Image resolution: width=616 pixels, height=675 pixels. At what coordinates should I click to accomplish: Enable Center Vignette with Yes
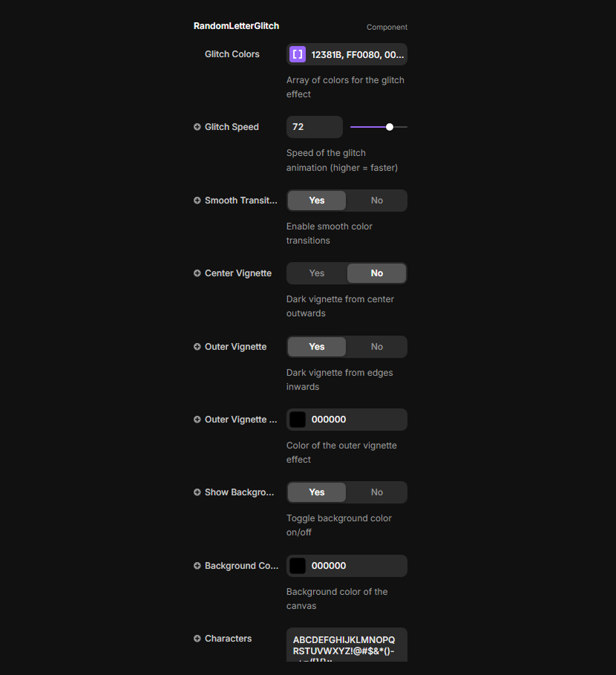pyautogui.click(x=317, y=273)
